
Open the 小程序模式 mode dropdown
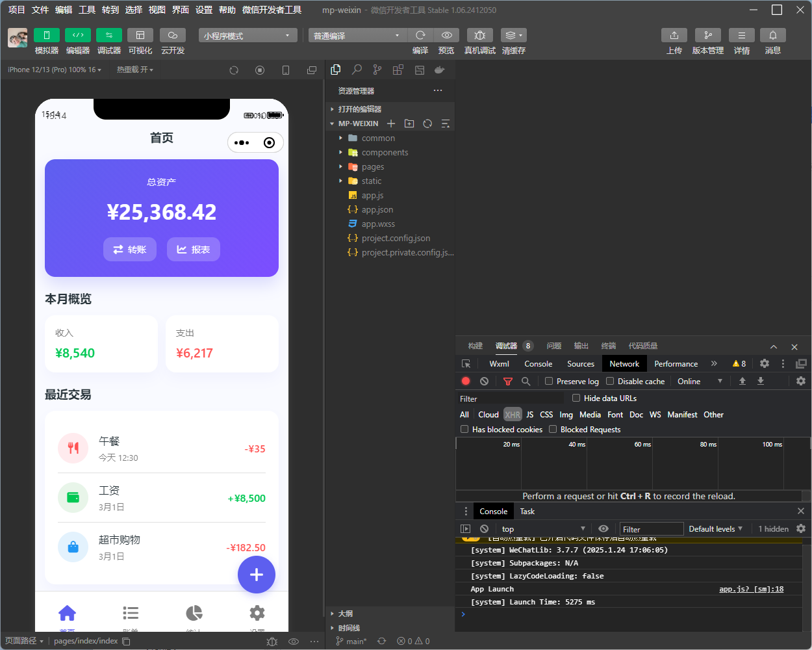(x=247, y=36)
